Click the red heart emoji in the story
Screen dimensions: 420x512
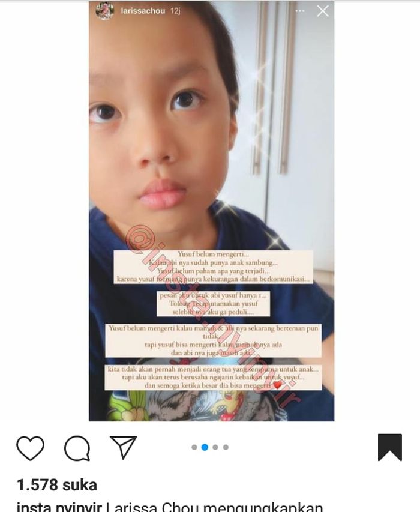tap(277, 385)
